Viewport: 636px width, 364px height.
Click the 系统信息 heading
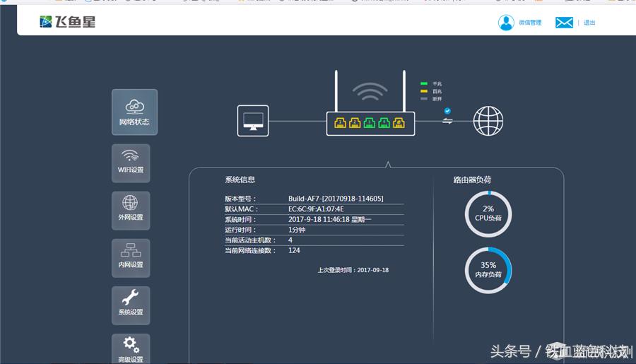[240, 180]
